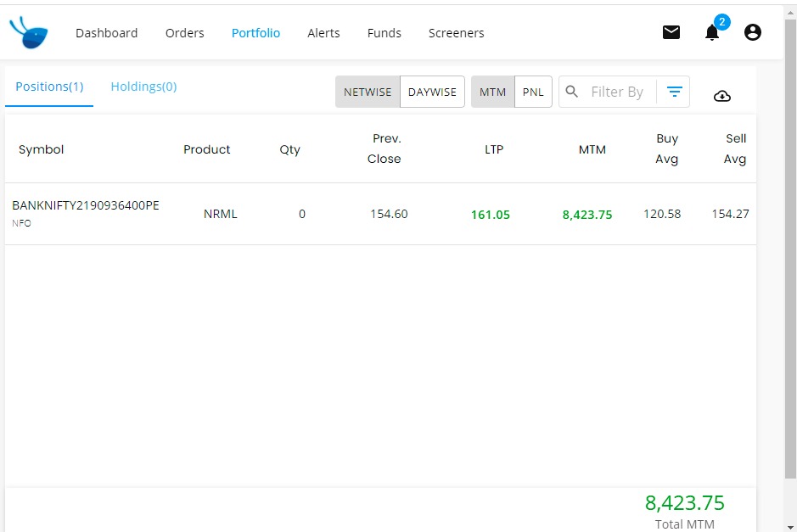Open the notifications bell icon

(x=711, y=32)
